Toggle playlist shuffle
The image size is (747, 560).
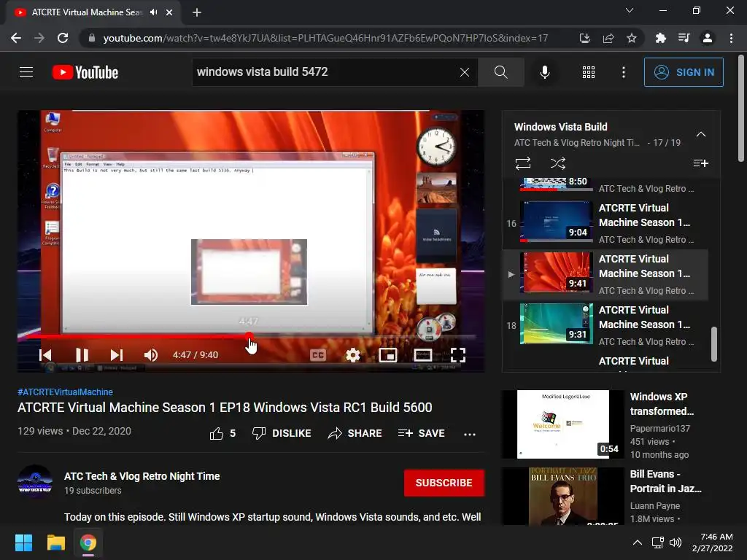pos(557,163)
